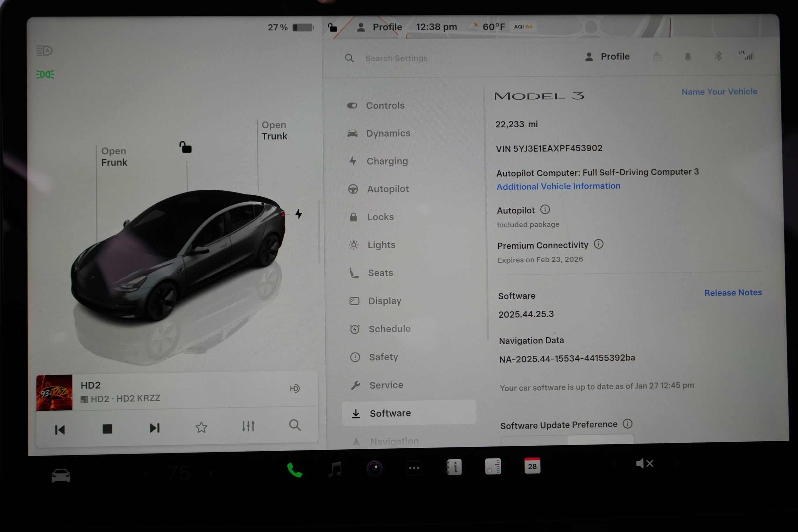Screen dimensions: 798x532
Task: Favorite the HD2 station with the star
Action: 201,427
